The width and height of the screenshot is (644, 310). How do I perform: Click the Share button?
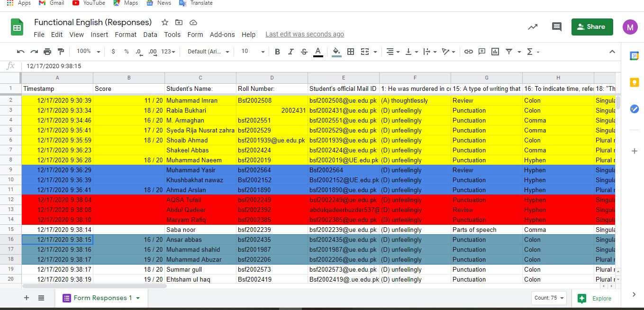click(591, 27)
